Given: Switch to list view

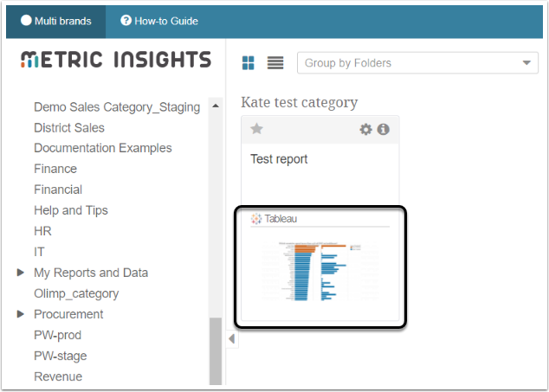Looking at the screenshot, I should point(275,62).
